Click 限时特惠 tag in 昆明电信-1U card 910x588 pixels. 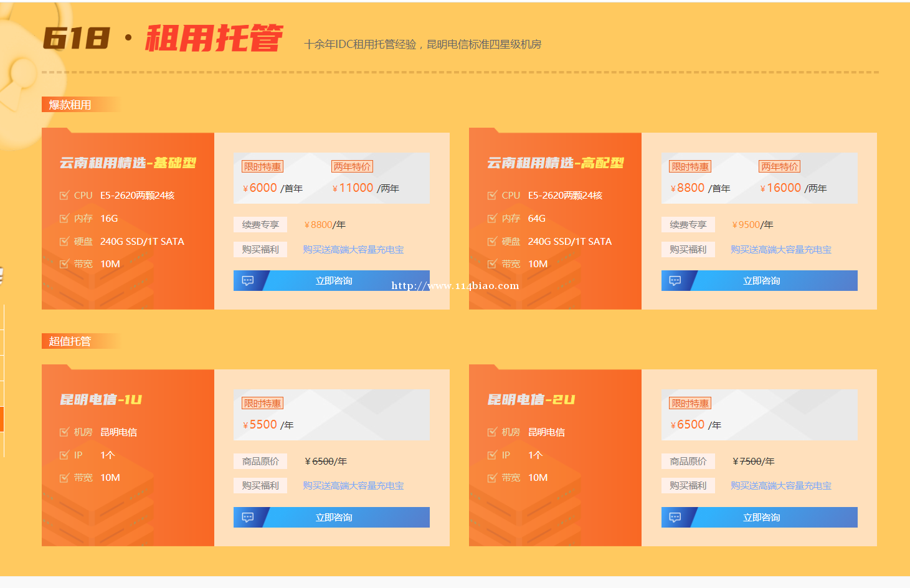(x=263, y=404)
